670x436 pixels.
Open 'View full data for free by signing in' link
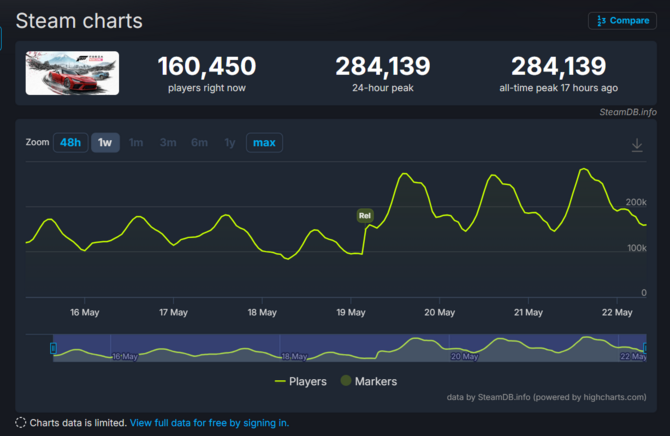209,423
